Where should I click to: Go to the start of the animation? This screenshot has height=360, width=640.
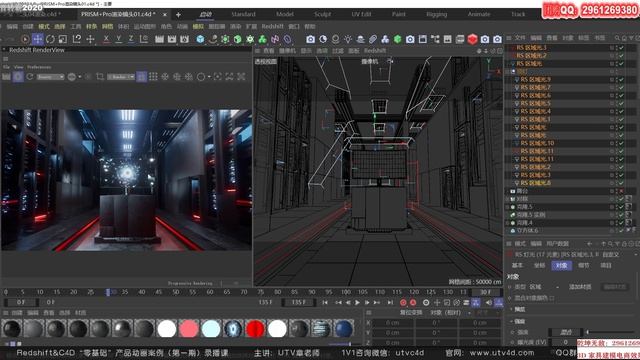tap(325, 302)
